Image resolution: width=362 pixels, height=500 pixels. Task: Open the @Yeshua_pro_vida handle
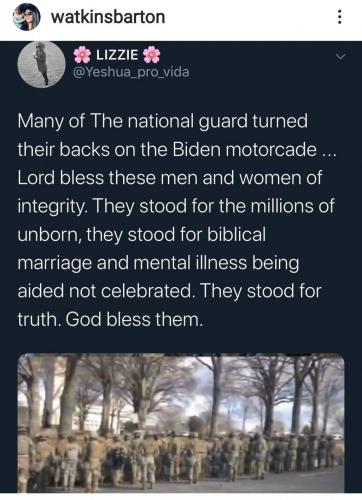(131, 72)
